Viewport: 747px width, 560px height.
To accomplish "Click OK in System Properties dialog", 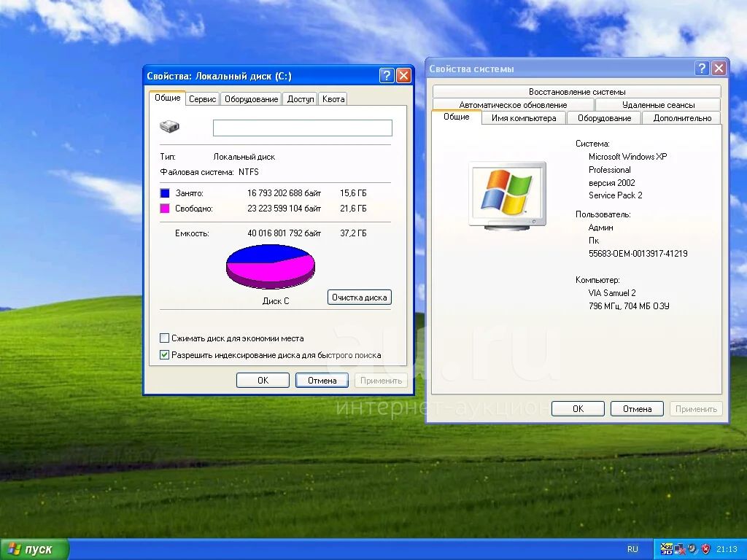I will 578,408.
